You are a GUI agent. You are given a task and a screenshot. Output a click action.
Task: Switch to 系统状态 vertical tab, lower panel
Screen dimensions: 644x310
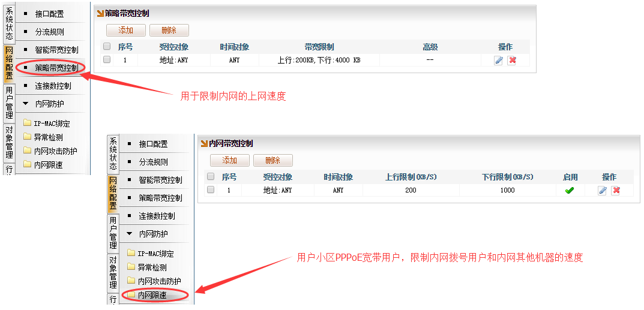click(113, 155)
